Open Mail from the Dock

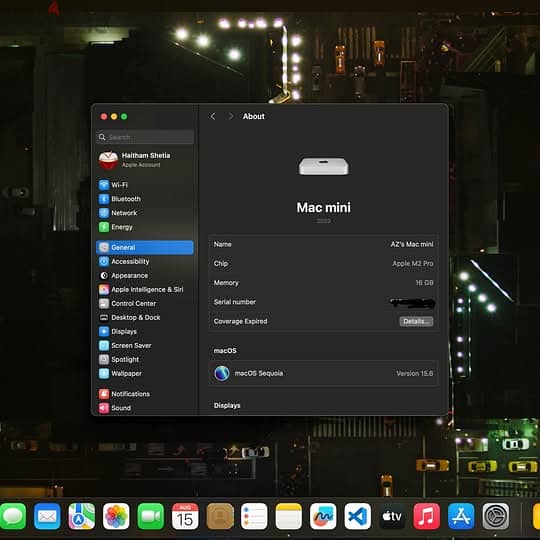pos(47,516)
